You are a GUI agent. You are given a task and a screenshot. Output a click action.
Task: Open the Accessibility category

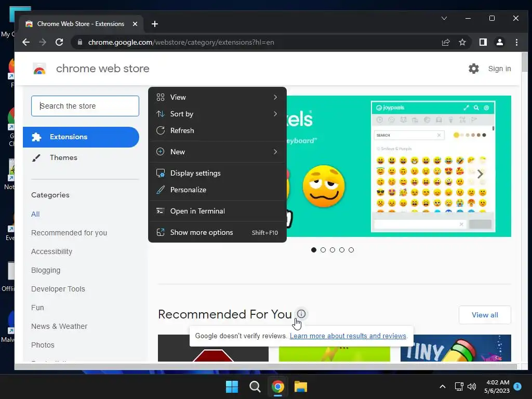[x=51, y=251]
